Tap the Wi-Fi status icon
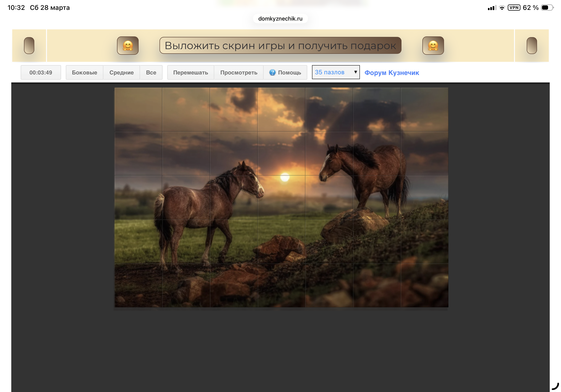561x392 pixels. pos(502,8)
